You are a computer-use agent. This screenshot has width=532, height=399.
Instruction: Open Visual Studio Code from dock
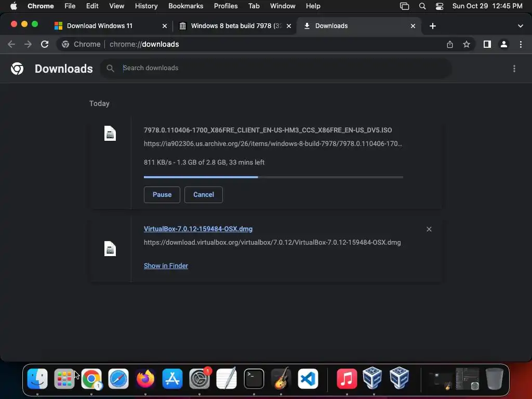[x=308, y=379]
